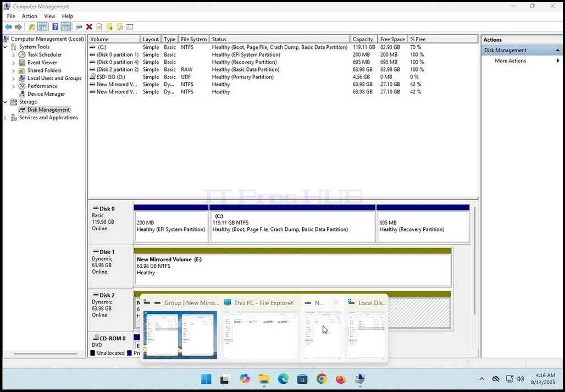The width and height of the screenshot is (565, 392).
Task: Click the red X Delete toolbar icon
Action: (x=89, y=27)
